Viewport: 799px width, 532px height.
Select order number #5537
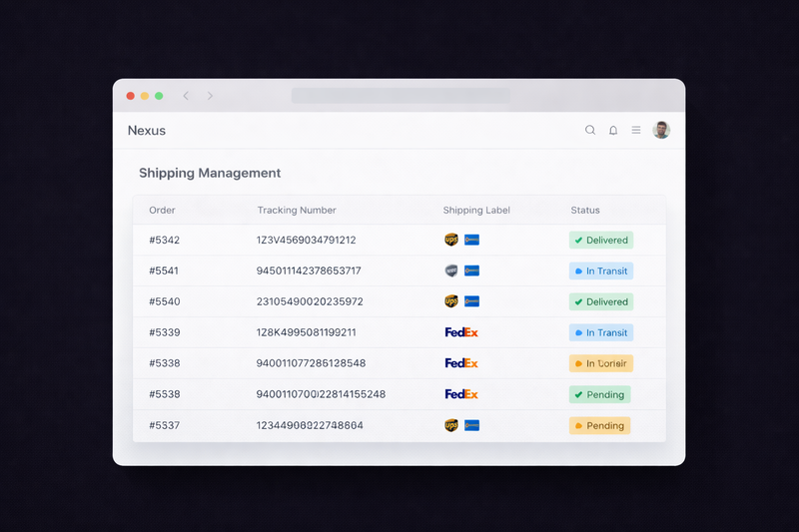pos(164,425)
